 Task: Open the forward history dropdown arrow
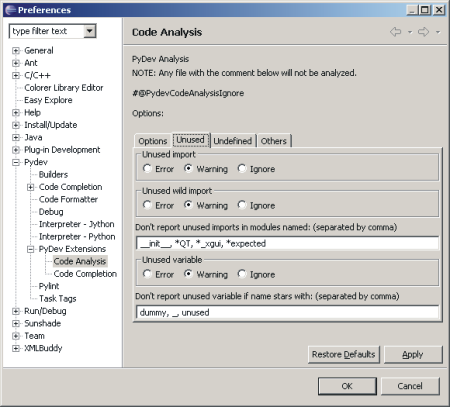pos(438,32)
